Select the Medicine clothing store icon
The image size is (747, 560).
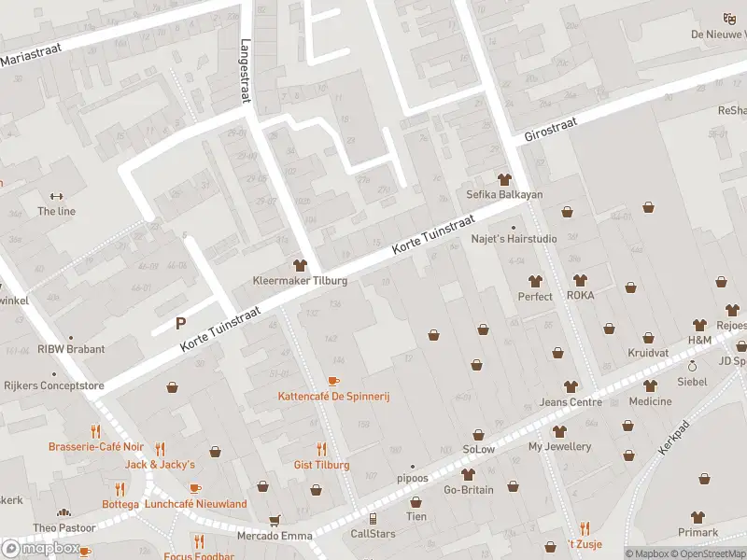pyautogui.click(x=650, y=385)
